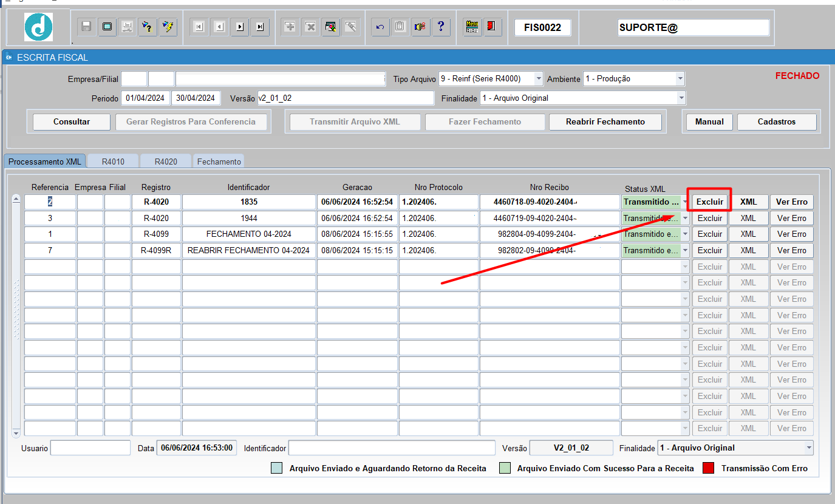Click the greyed eraser icon in toolbar
This screenshot has height=504, width=835.
click(x=351, y=27)
